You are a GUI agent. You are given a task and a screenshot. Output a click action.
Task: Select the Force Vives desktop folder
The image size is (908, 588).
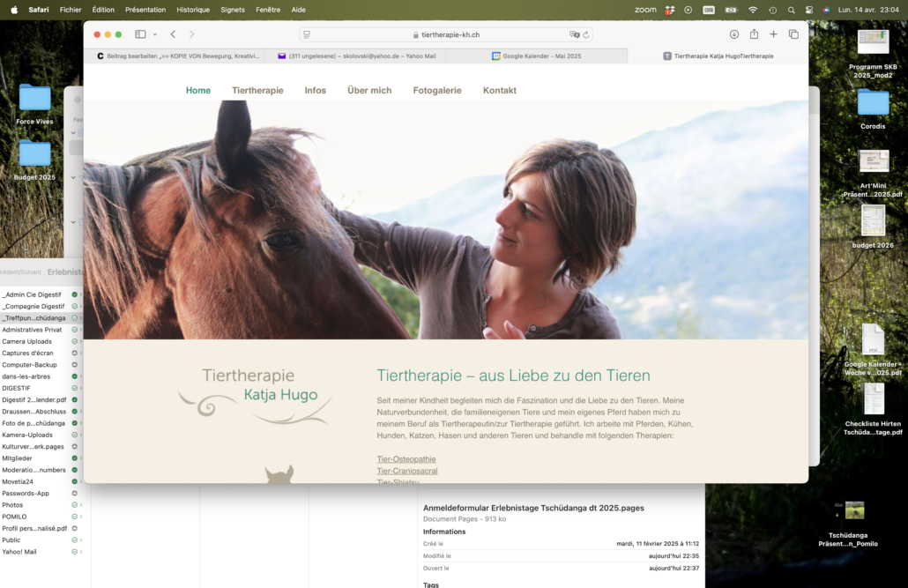pos(34,104)
